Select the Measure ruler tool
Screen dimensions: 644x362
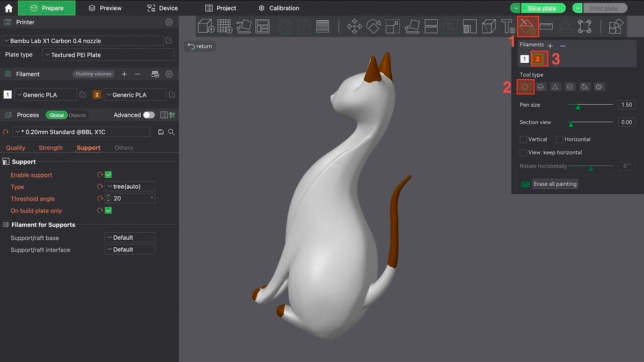coord(546,26)
